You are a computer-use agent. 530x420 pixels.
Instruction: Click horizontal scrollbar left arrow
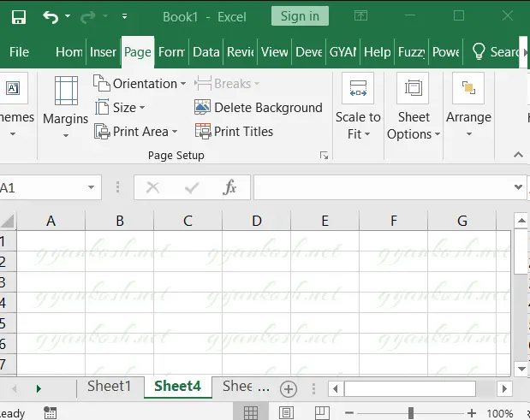[336, 389]
